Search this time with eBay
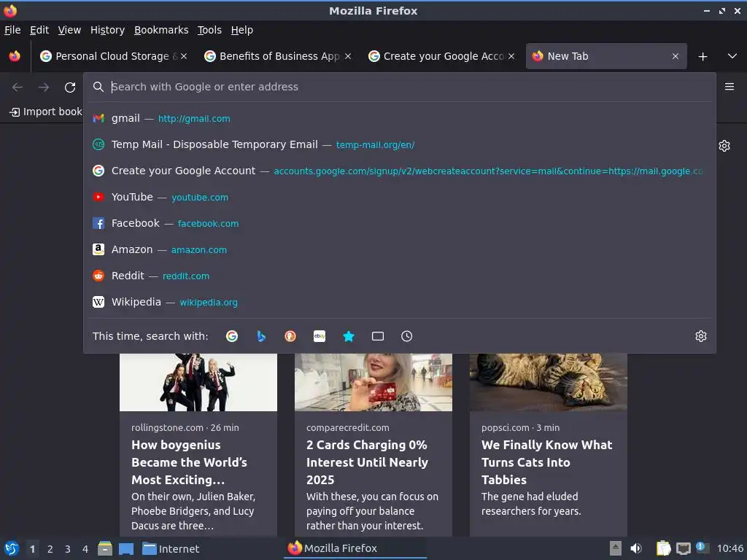The image size is (747, 560). 320,336
